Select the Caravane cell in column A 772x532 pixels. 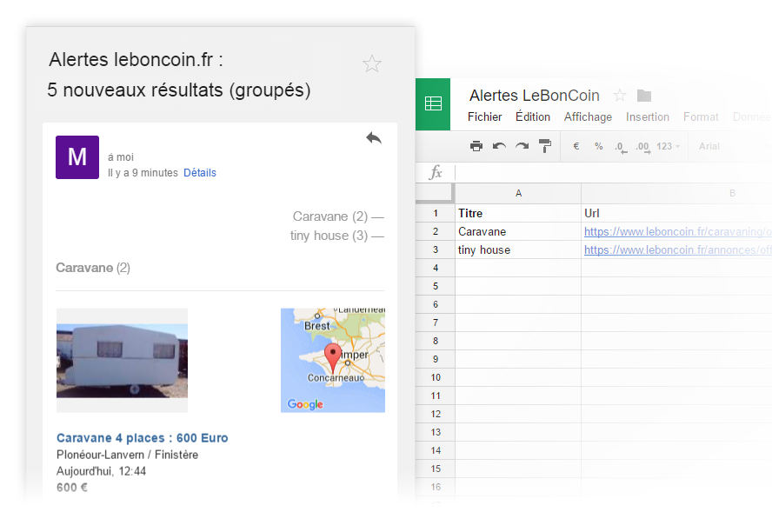pyautogui.click(x=518, y=232)
